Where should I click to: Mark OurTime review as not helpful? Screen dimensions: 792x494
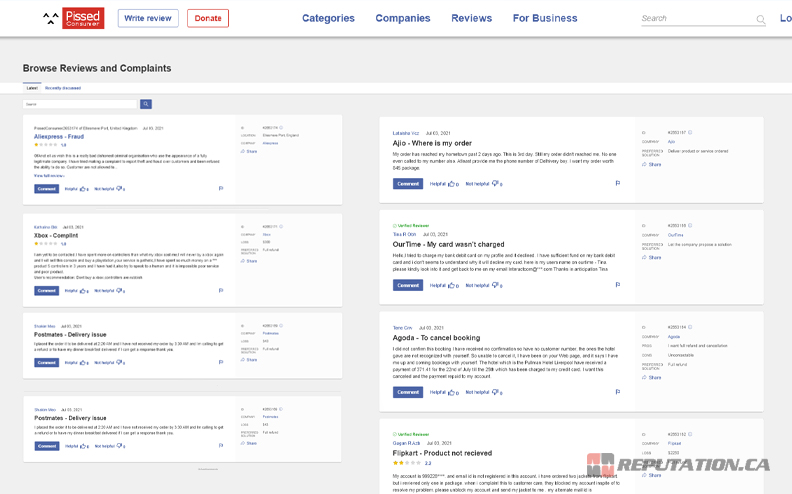484,285
